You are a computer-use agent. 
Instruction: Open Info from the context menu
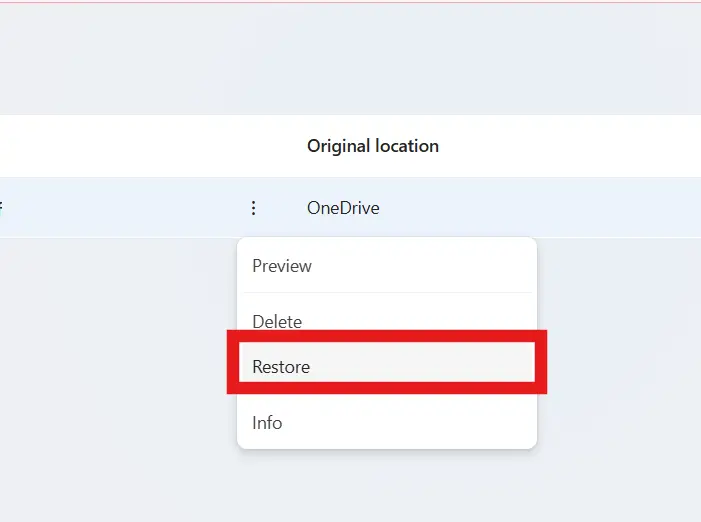coord(267,423)
